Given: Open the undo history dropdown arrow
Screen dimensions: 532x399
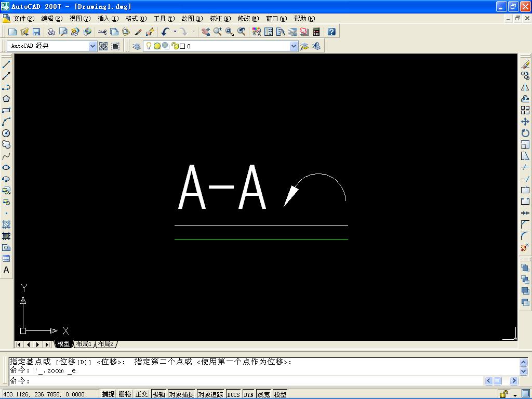Looking at the screenshot, I should (x=175, y=32).
